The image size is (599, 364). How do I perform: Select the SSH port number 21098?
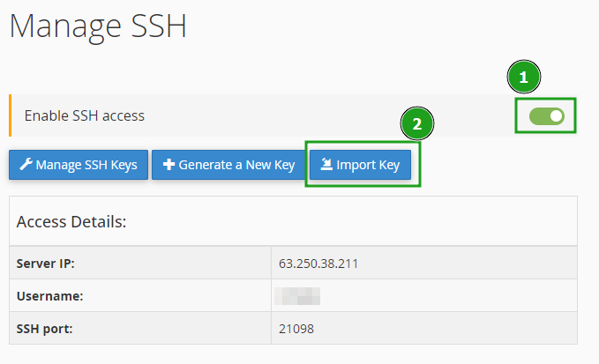click(x=296, y=329)
